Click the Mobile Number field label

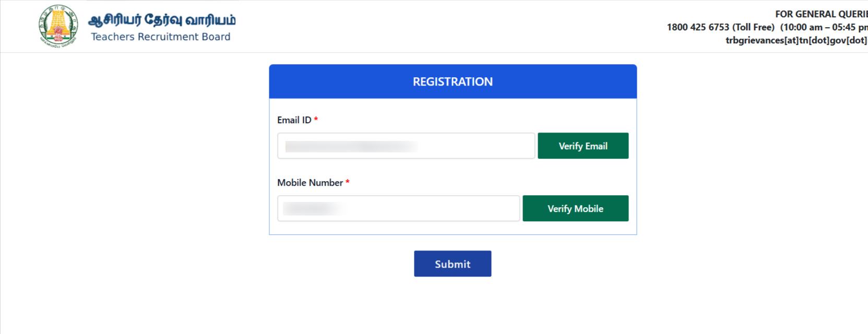tap(310, 183)
